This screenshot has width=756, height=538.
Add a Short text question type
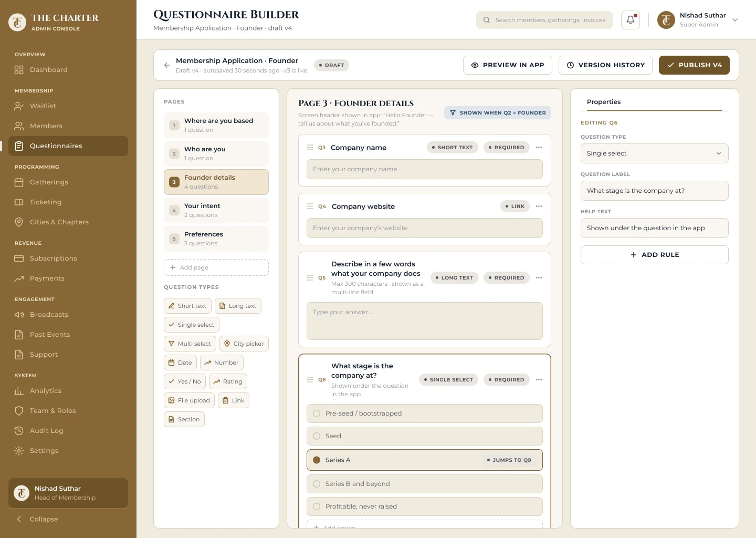tap(187, 306)
